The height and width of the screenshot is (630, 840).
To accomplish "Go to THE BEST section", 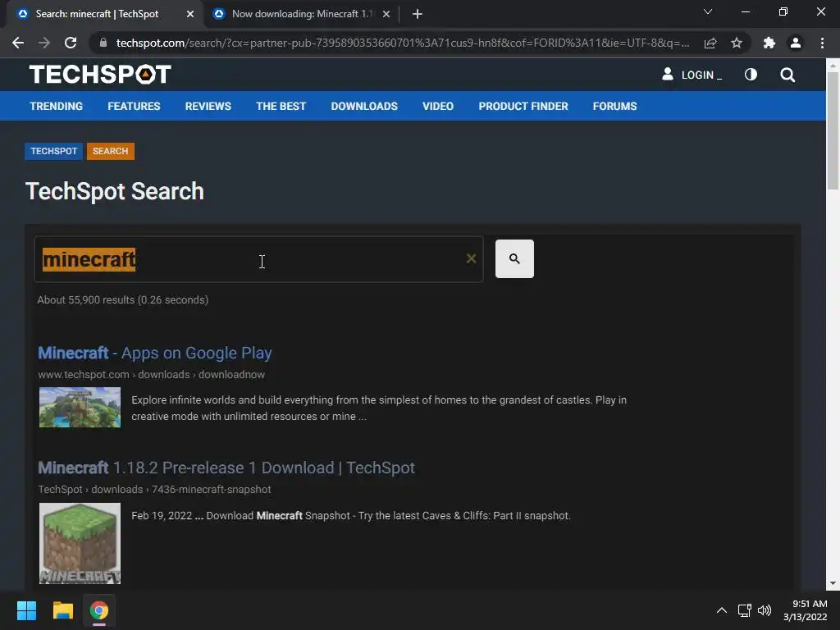I will [x=281, y=106].
